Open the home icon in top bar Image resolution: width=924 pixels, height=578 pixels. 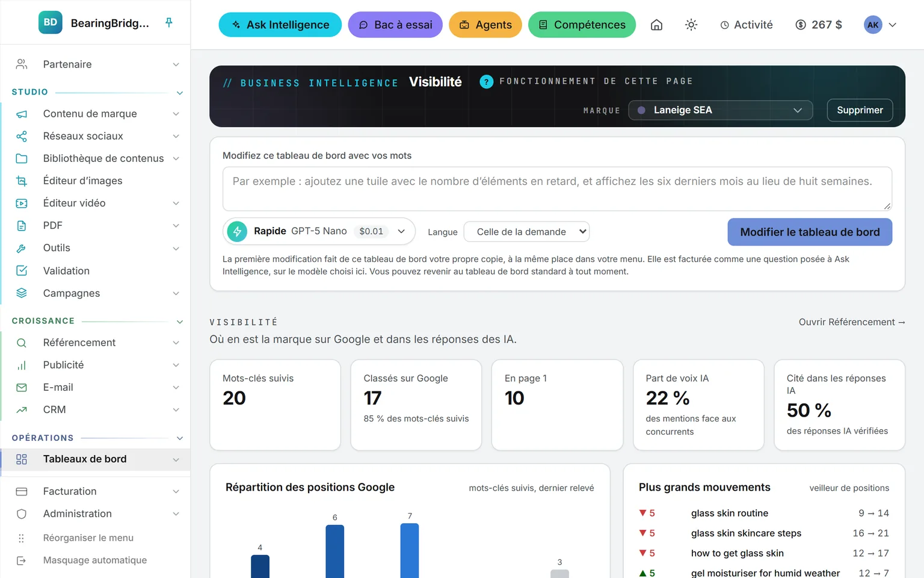(x=656, y=25)
